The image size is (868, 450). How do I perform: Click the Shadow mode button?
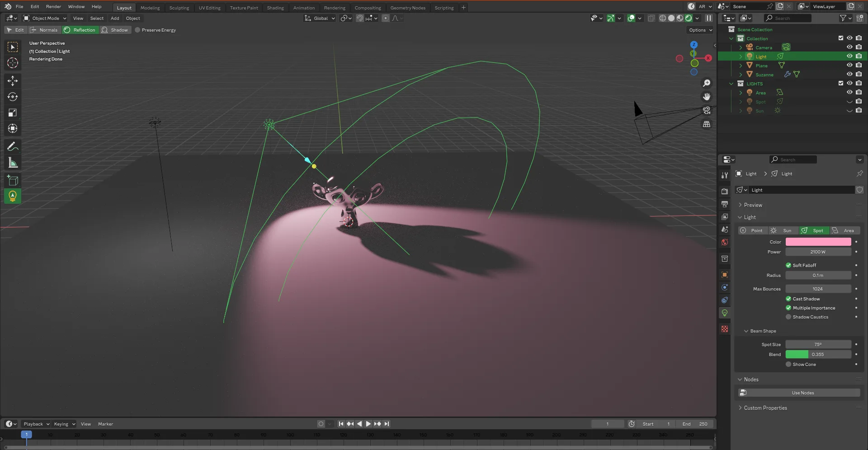(115, 30)
